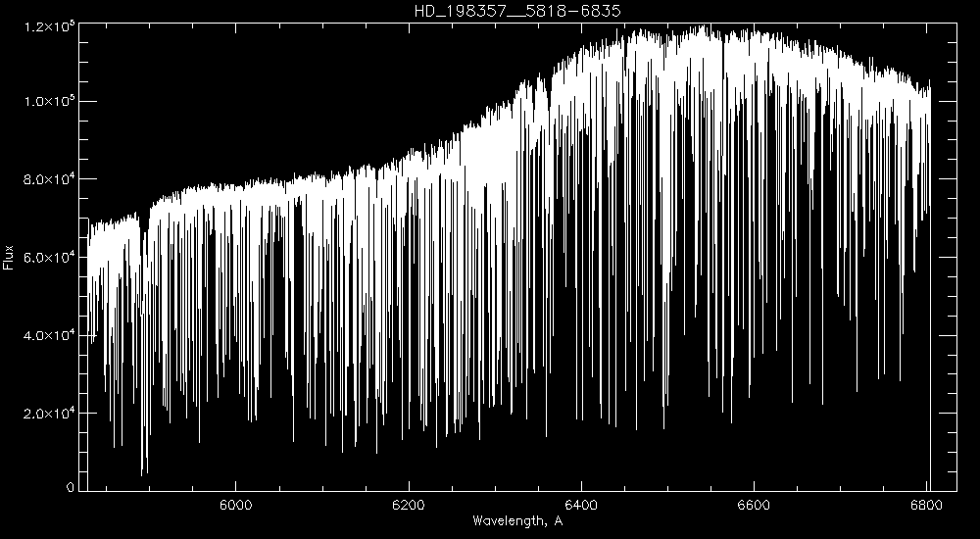This screenshot has width=980, height=539.
Task: Click the 'Flux' y-axis label
Action: (8, 257)
